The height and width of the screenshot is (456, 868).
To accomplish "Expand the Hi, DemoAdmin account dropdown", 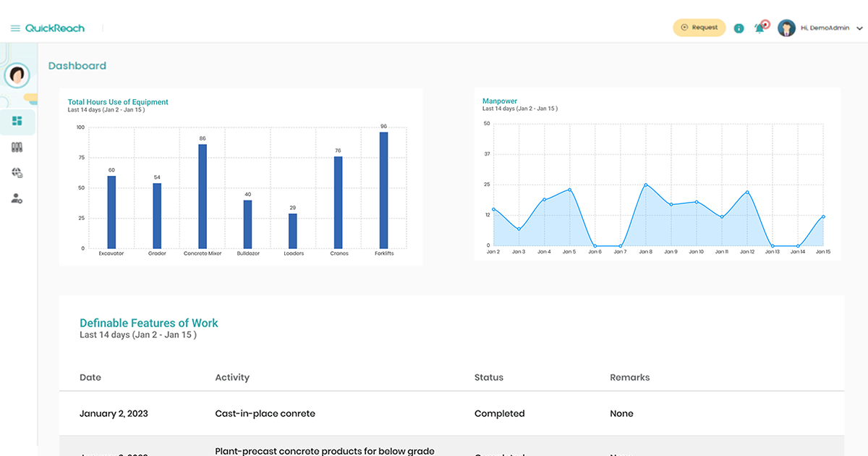I will point(824,28).
